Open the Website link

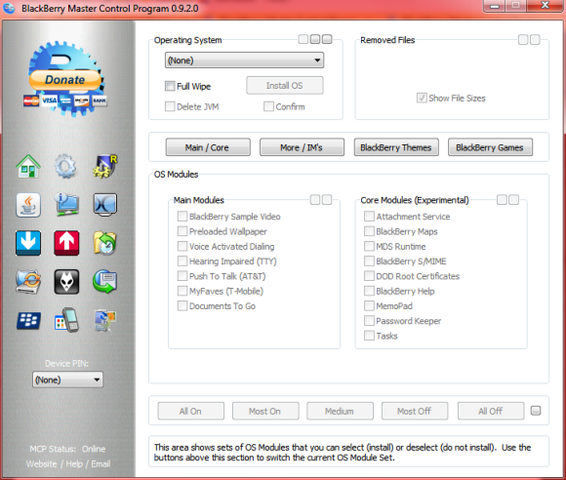click(x=41, y=464)
